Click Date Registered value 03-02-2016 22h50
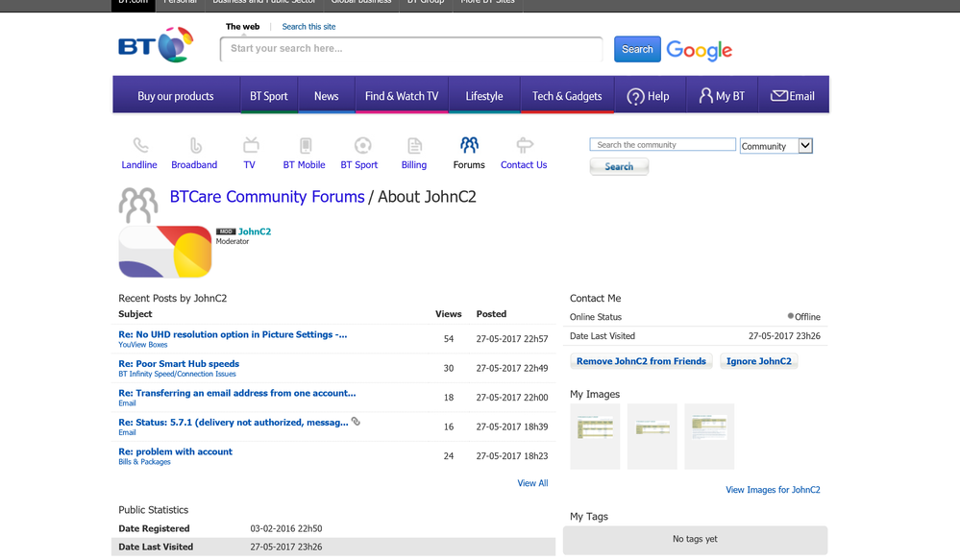 tap(286, 528)
